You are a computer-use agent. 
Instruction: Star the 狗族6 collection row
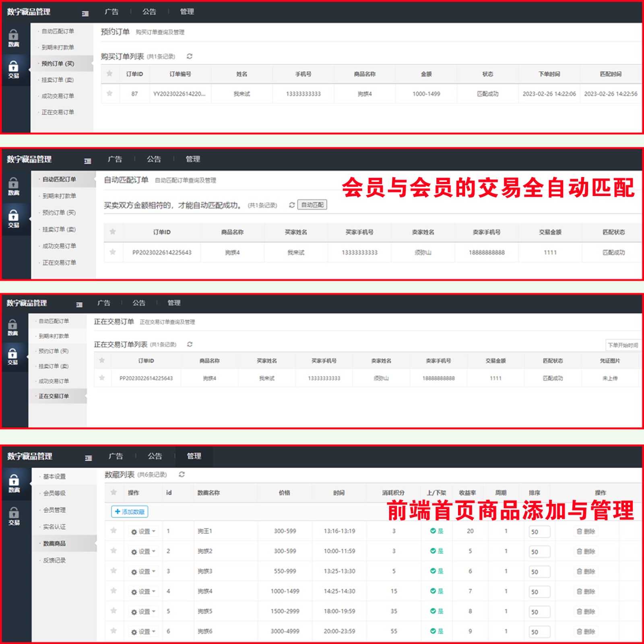[x=114, y=631]
